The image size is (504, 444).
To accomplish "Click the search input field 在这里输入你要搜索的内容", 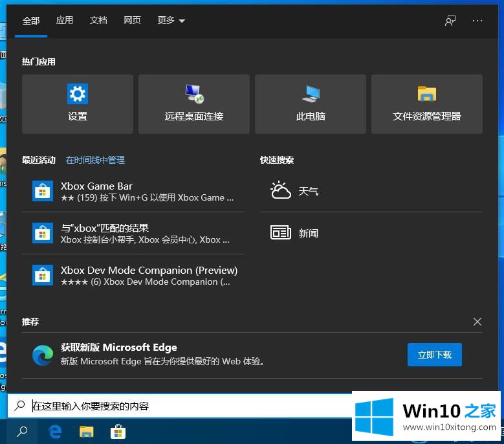I will pyautogui.click(x=180, y=406).
